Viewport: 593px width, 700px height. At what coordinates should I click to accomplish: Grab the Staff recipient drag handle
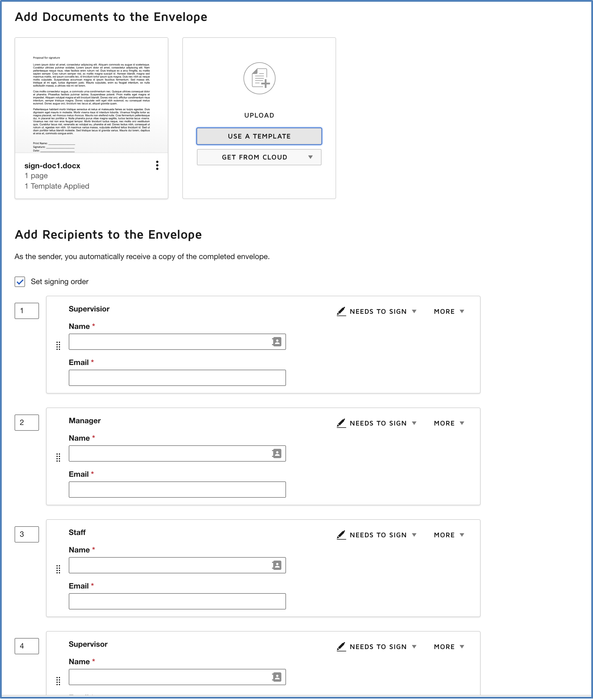[x=58, y=569]
